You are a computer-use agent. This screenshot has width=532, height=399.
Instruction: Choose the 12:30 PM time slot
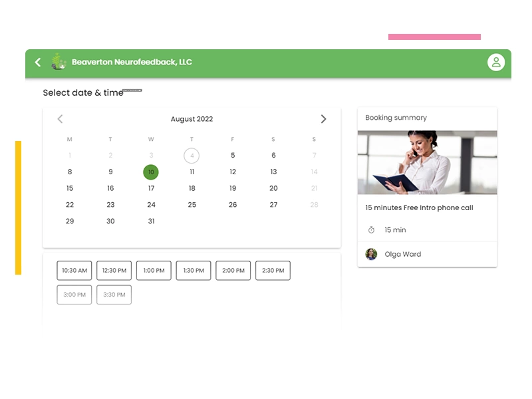click(114, 271)
